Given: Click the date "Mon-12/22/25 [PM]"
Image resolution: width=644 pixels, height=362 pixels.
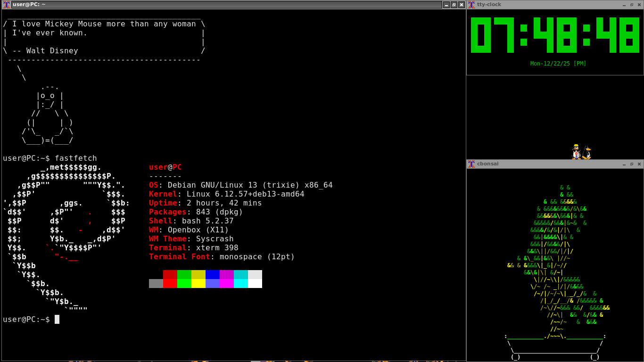Looking at the screenshot, I should coord(558,64).
